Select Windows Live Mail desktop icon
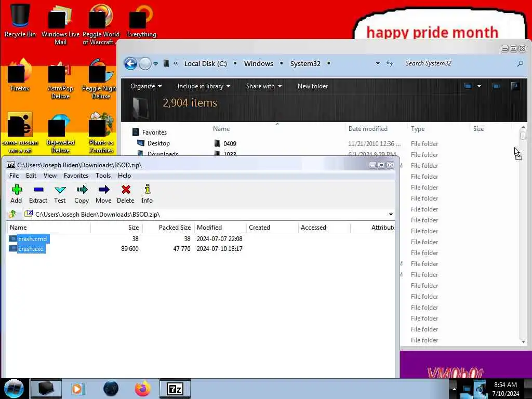532x399 pixels. pyautogui.click(x=60, y=24)
